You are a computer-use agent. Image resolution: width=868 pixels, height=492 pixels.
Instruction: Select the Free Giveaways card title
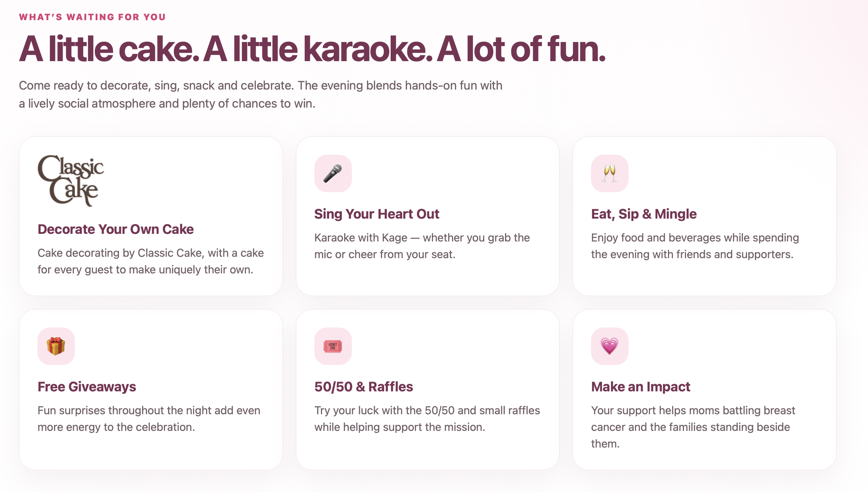pyautogui.click(x=87, y=387)
